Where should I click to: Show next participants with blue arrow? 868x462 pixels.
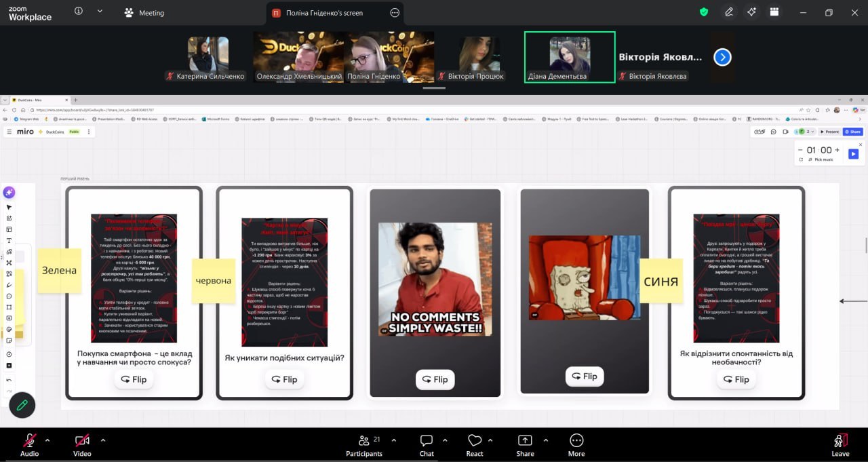click(722, 58)
